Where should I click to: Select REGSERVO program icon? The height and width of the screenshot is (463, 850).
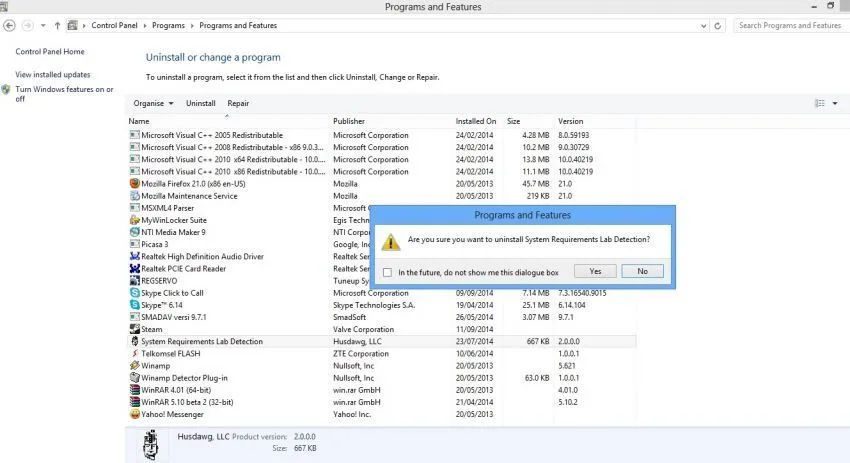point(134,280)
